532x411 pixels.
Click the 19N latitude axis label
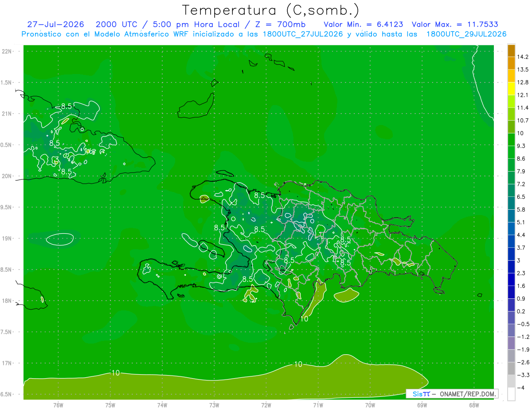[7, 239]
